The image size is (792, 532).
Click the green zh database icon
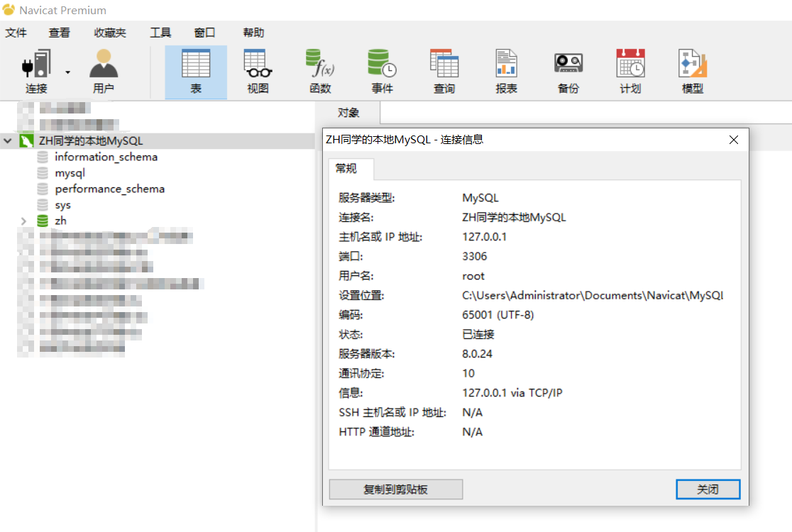[43, 221]
